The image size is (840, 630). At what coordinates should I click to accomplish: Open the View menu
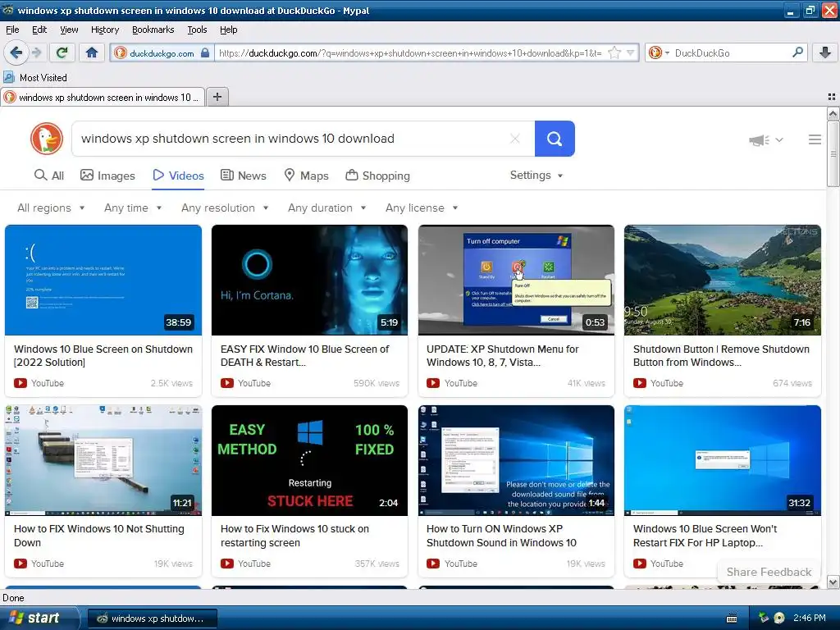tap(69, 30)
